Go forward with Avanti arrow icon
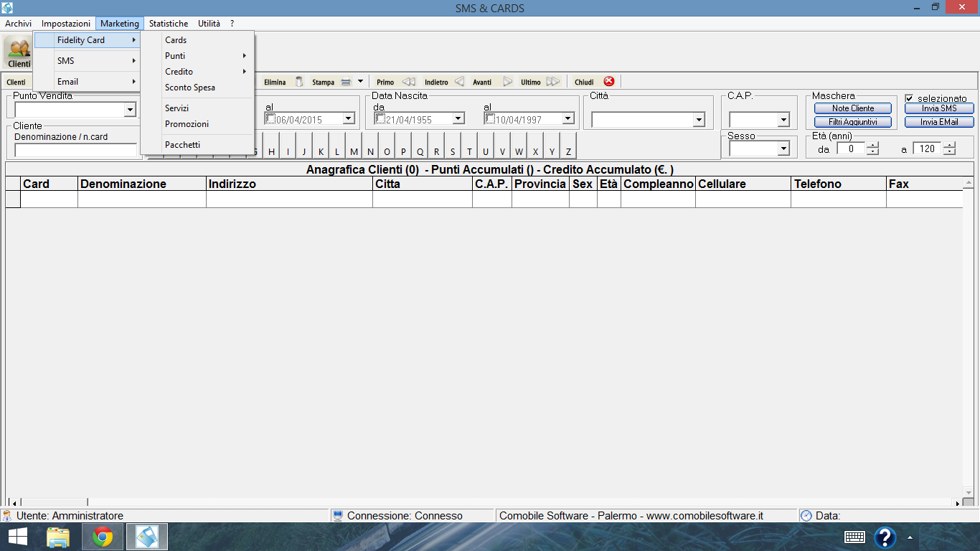 pyautogui.click(x=508, y=82)
